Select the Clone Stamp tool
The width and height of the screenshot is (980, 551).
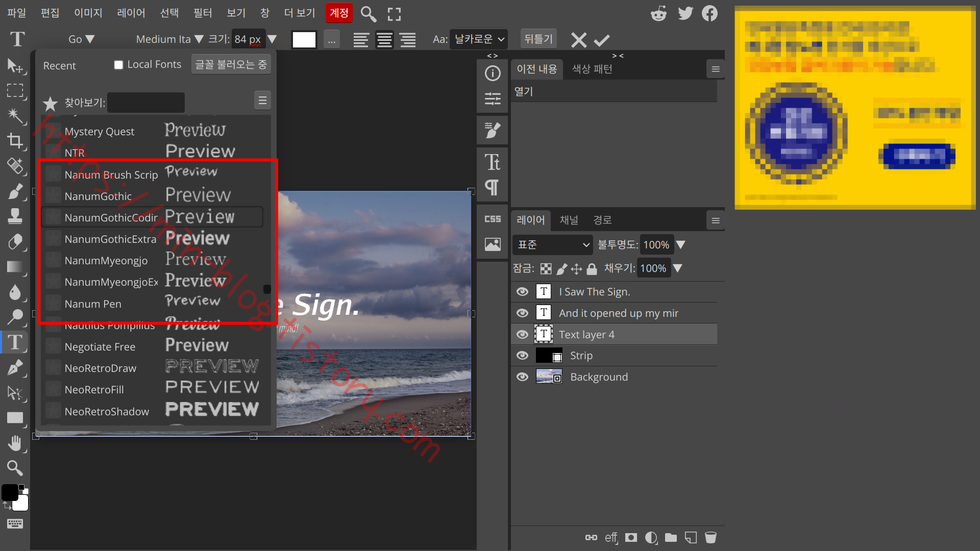(x=15, y=216)
